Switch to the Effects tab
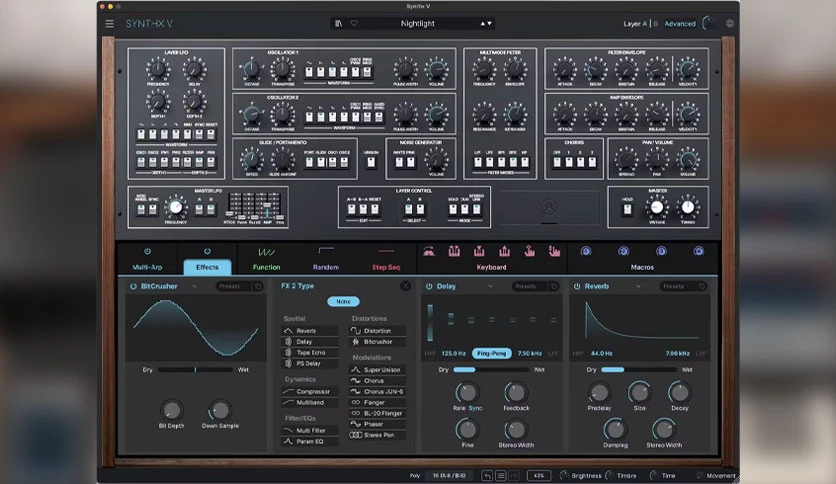 tap(207, 267)
